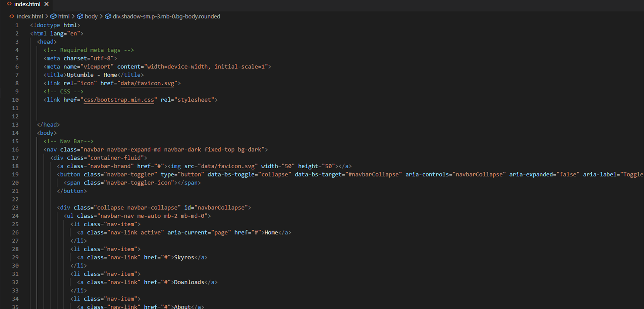Viewport: 644px width, 309px height.
Task: Click line number 16
Action: (x=15, y=150)
